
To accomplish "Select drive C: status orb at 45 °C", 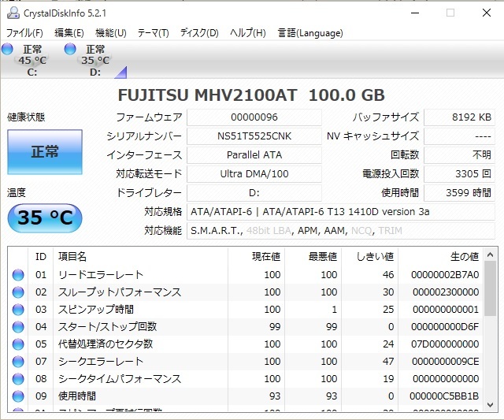I will click(x=7, y=49).
